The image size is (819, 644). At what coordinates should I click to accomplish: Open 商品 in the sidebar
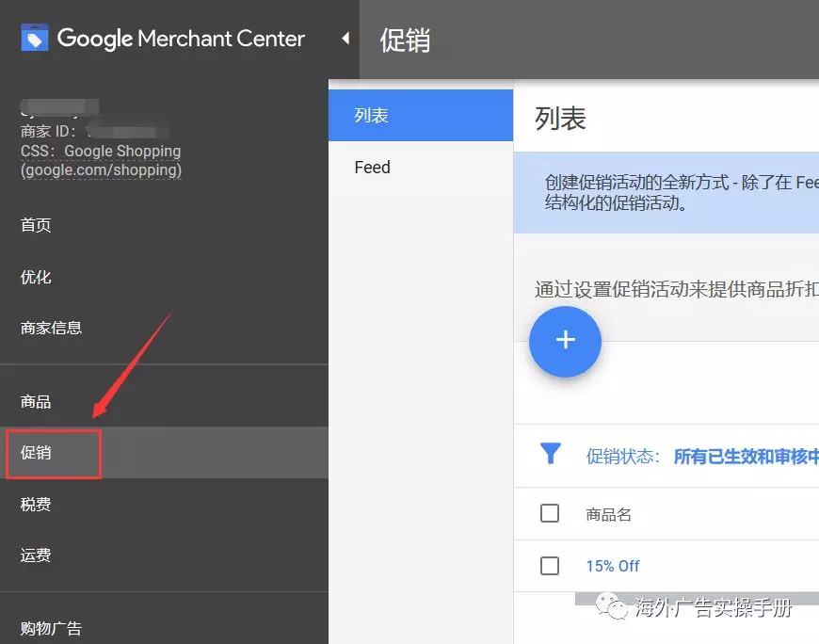pos(36,402)
